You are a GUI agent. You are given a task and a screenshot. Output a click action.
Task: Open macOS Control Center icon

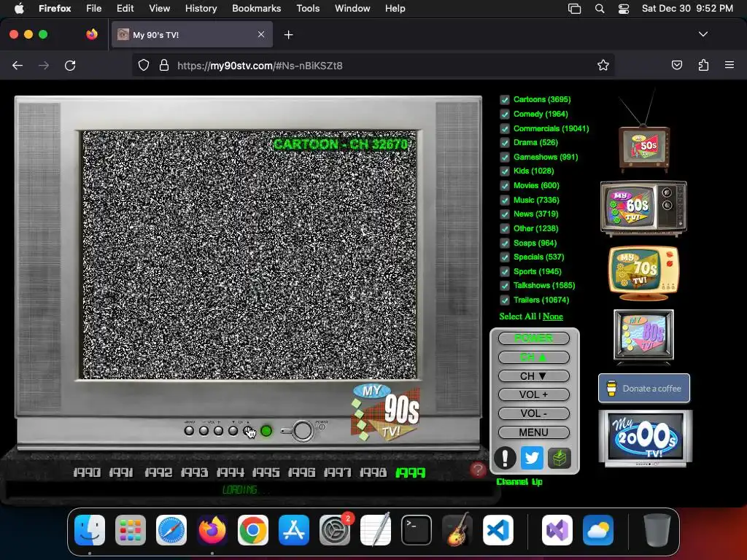(624, 9)
